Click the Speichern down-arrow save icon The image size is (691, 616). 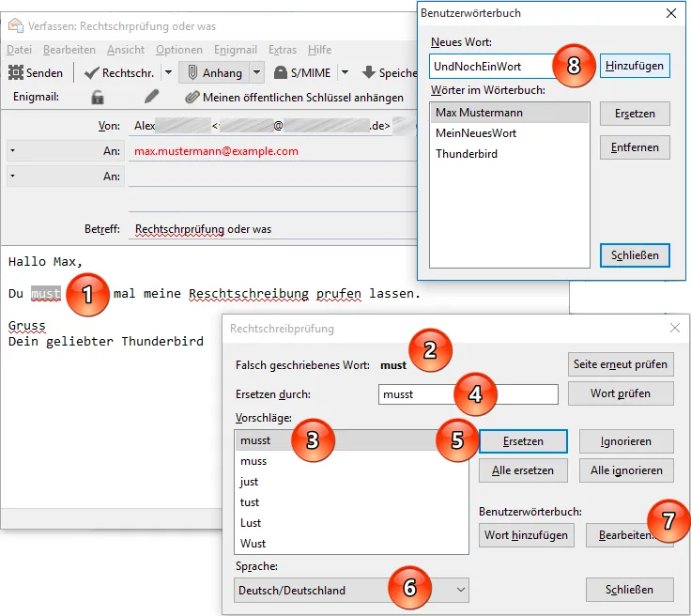368,72
